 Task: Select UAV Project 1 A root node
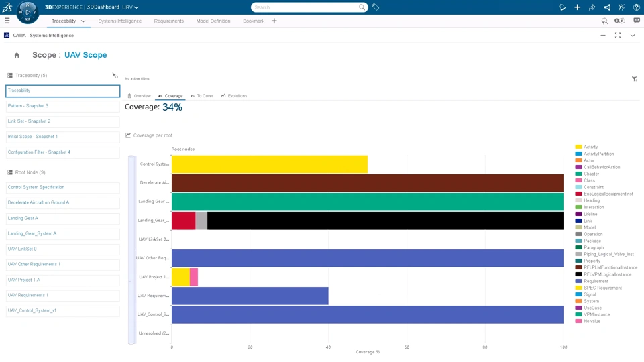point(63,280)
